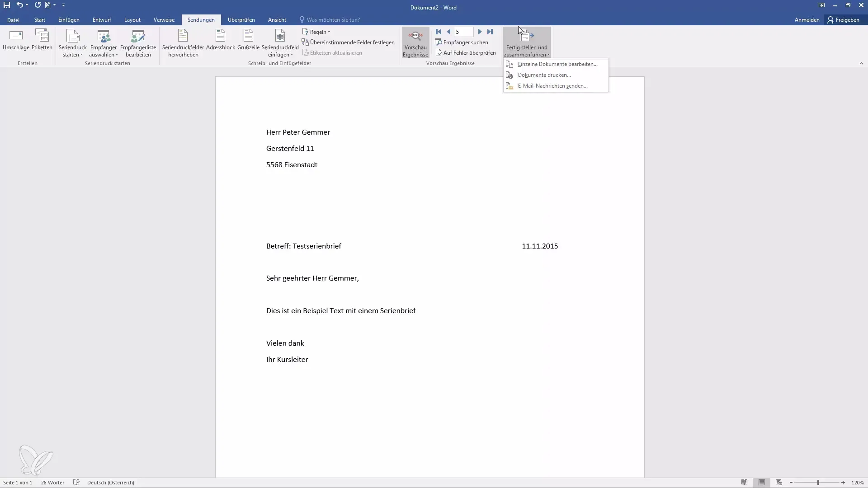Click the Seite 1 von 1 status
Image resolution: width=868 pixels, height=488 pixels.
18,483
